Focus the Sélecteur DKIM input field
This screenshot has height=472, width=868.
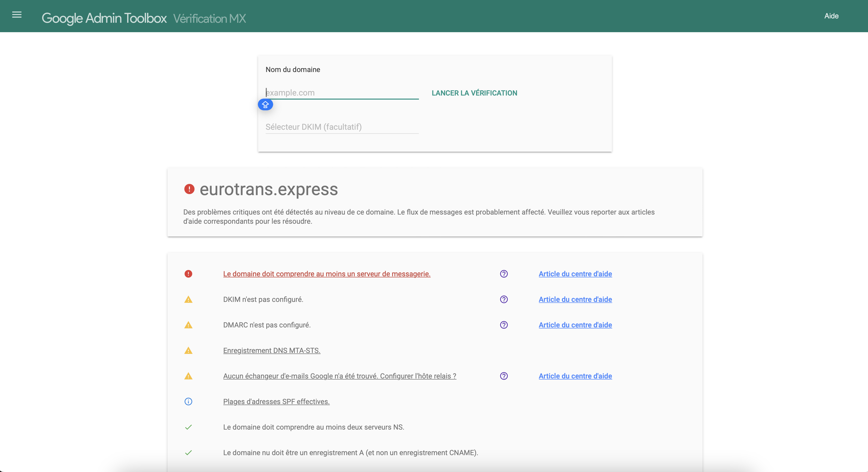(342, 127)
